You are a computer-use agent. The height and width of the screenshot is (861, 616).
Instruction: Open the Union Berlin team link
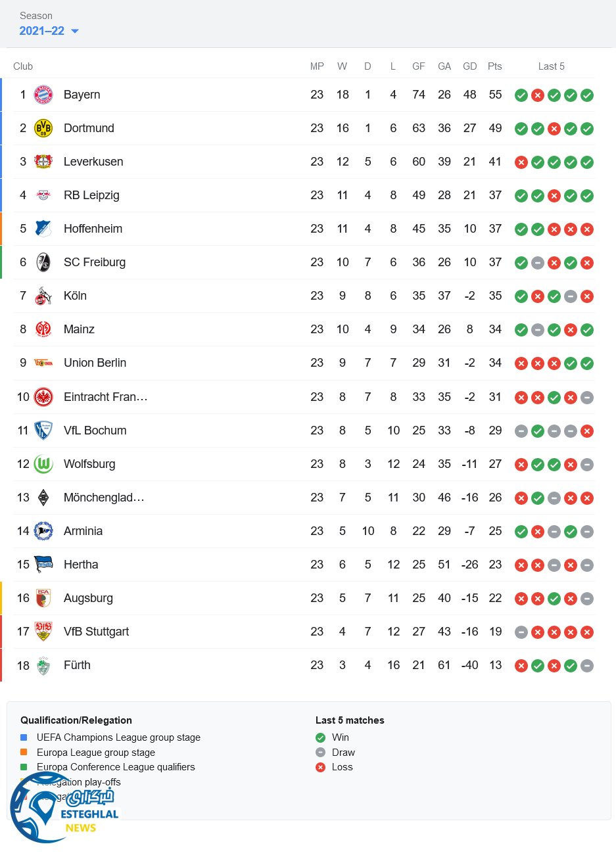(95, 363)
